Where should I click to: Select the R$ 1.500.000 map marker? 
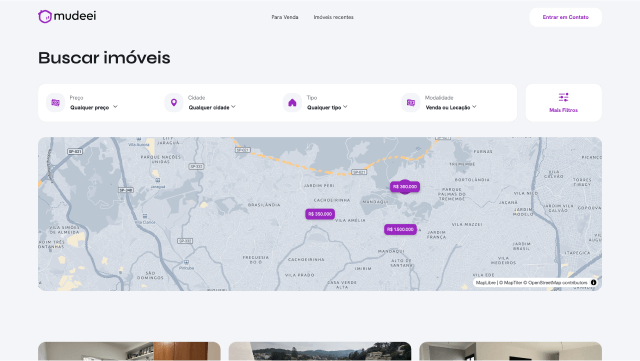[x=400, y=230]
